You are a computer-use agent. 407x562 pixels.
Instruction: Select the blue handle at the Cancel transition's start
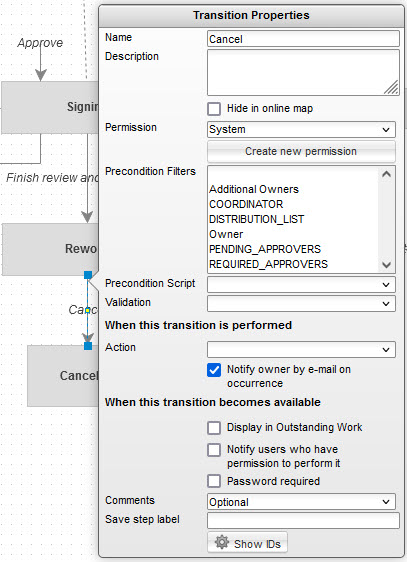point(88,275)
